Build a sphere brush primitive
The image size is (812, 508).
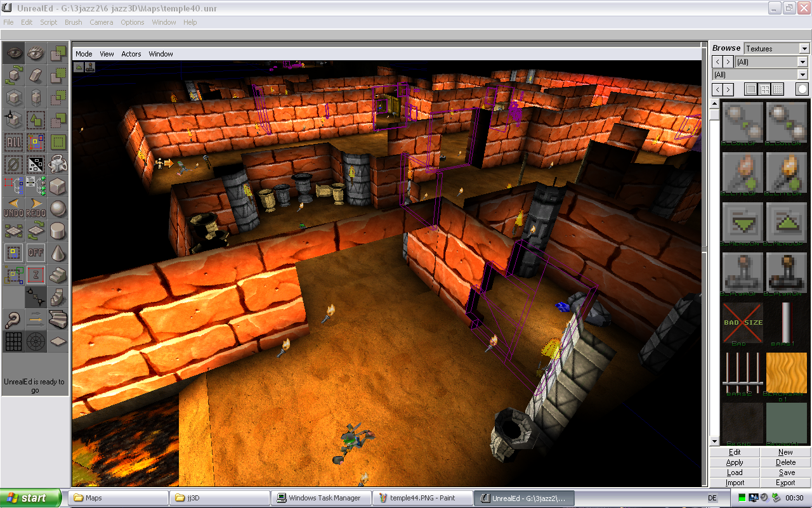[x=58, y=209]
